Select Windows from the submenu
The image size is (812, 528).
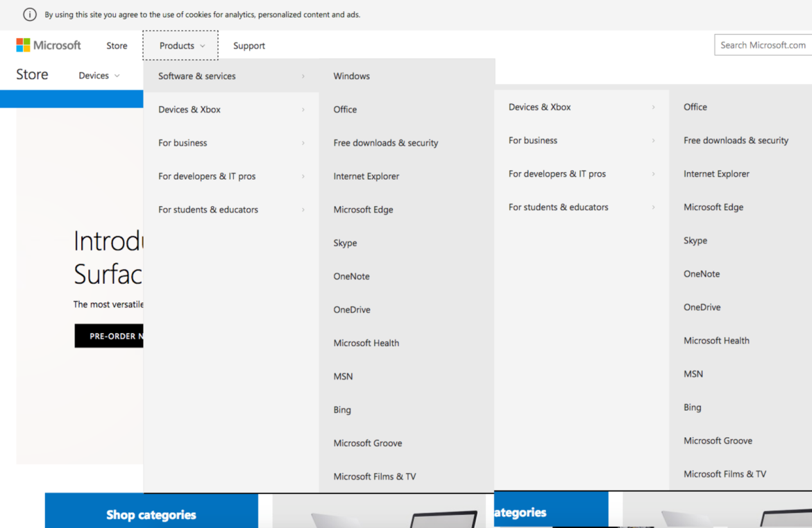(x=351, y=76)
